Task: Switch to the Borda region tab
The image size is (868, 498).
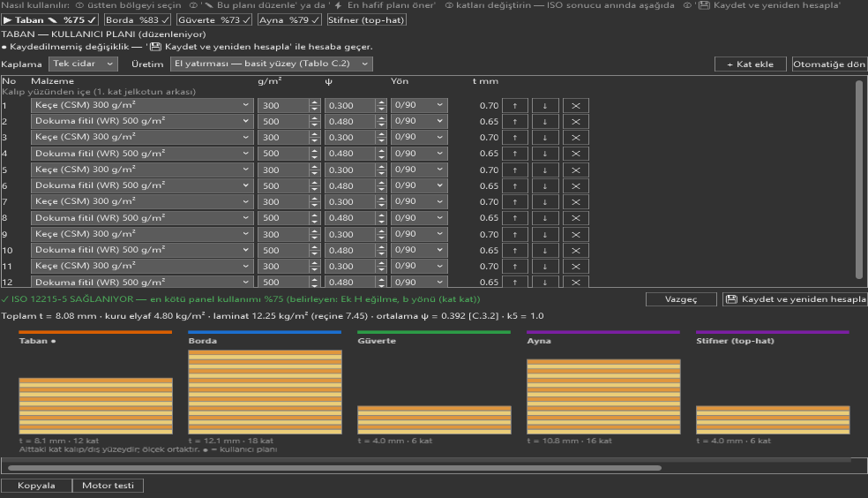Action: click(x=138, y=20)
